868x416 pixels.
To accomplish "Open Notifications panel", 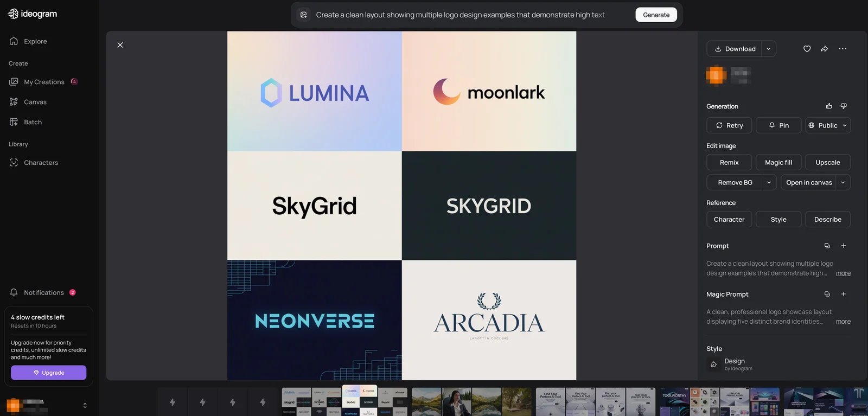I will tap(44, 292).
